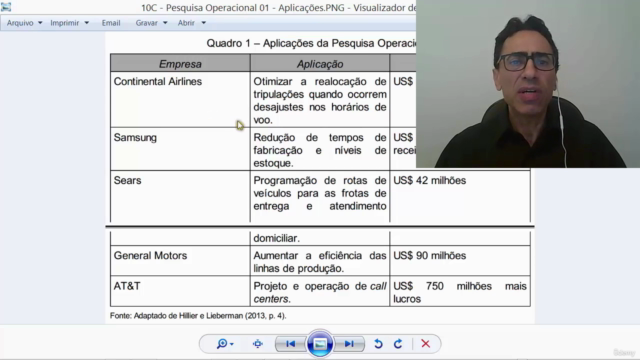
Task: Click the Programação de rotas de veículos cell
Action: [320, 196]
